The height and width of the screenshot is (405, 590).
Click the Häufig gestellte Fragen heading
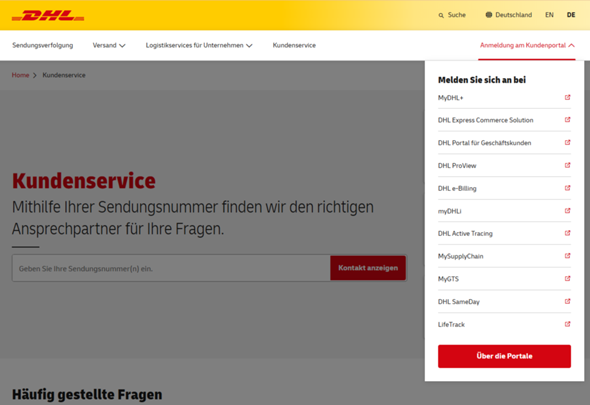pyautogui.click(x=87, y=394)
